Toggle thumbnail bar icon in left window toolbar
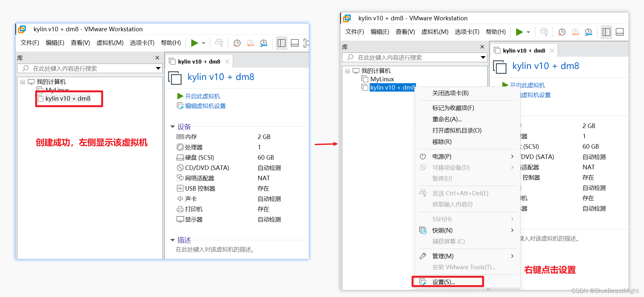Screen dimensions: 644x297 [x=295, y=43]
